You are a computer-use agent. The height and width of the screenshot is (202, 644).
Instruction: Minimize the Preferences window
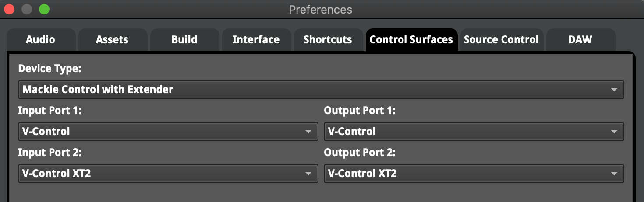tap(27, 9)
